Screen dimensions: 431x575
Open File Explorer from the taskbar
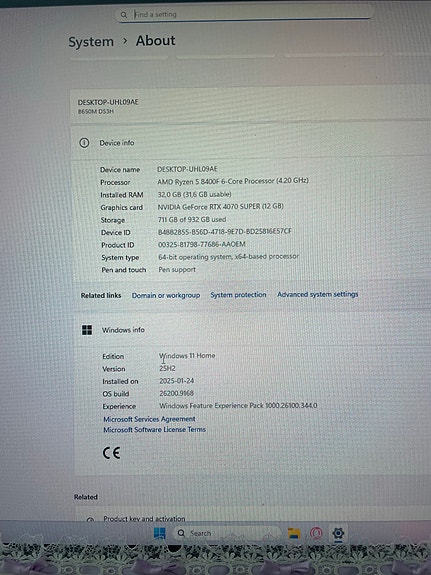(x=294, y=533)
